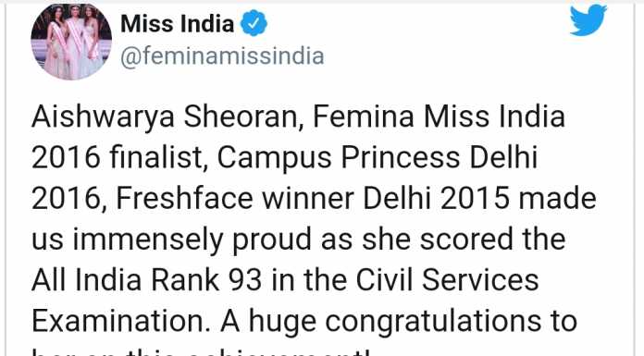Click the blue verified checkmark badge

click(254, 23)
